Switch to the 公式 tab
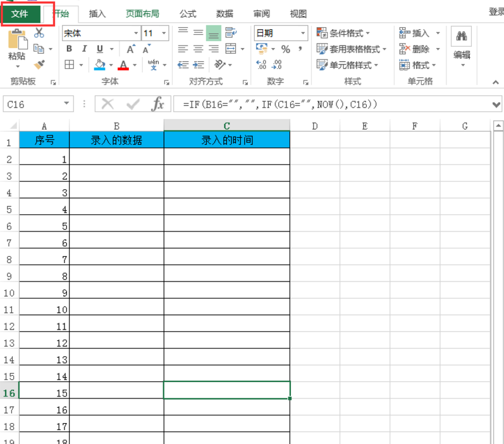The height and width of the screenshot is (444, 504). coord(188,14)
